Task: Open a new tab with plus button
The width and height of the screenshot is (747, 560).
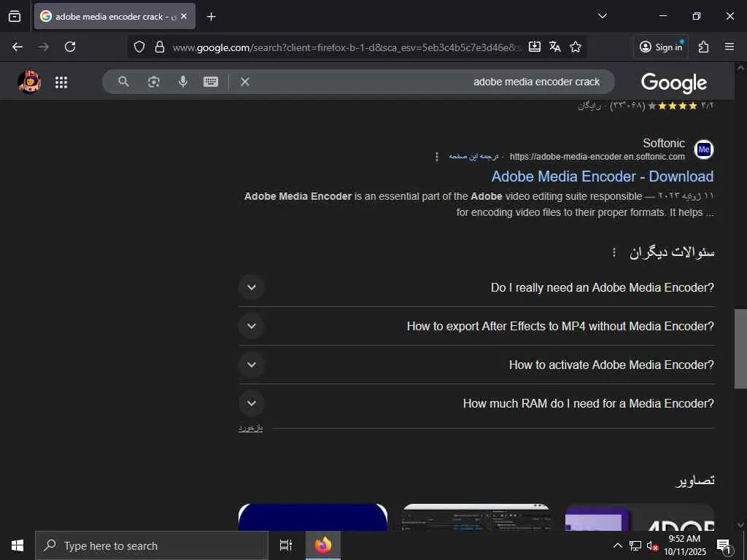Action: pos(211,17)
